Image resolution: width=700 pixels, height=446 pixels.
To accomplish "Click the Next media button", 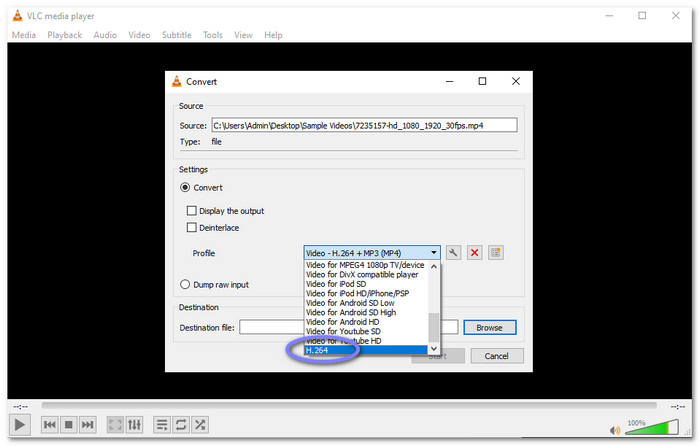I will pos(88,425).
